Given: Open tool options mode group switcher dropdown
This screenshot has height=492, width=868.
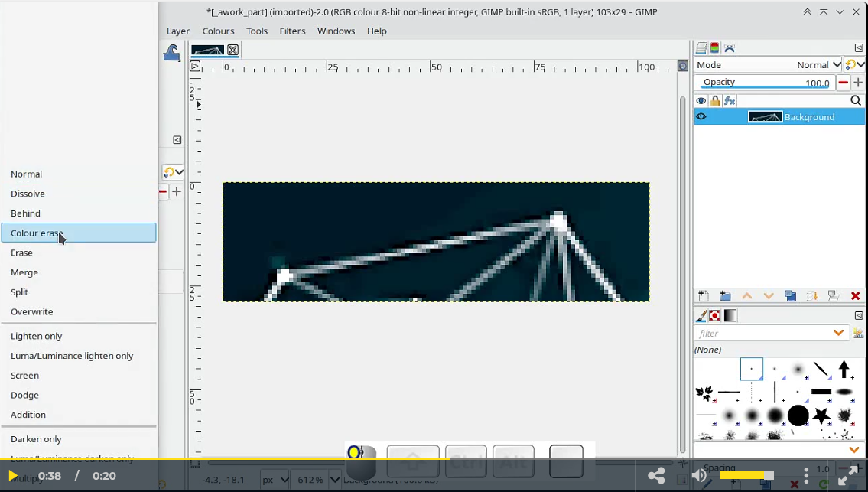Looking at the screenshot, I should pyautogui.click(x=174, y=172).
